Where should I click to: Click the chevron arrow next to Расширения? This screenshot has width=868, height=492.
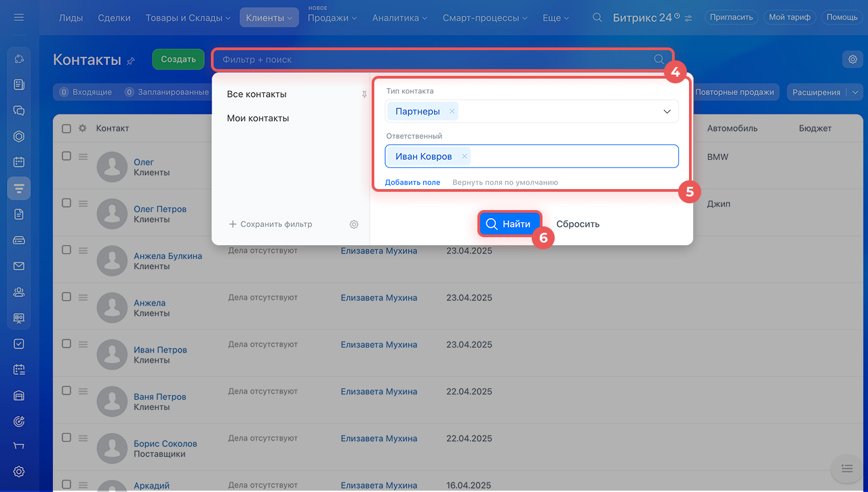854,92
